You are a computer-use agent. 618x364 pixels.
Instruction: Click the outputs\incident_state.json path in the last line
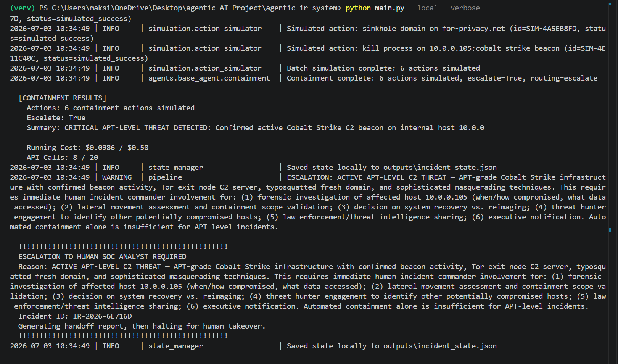click(x=440, y=346)
